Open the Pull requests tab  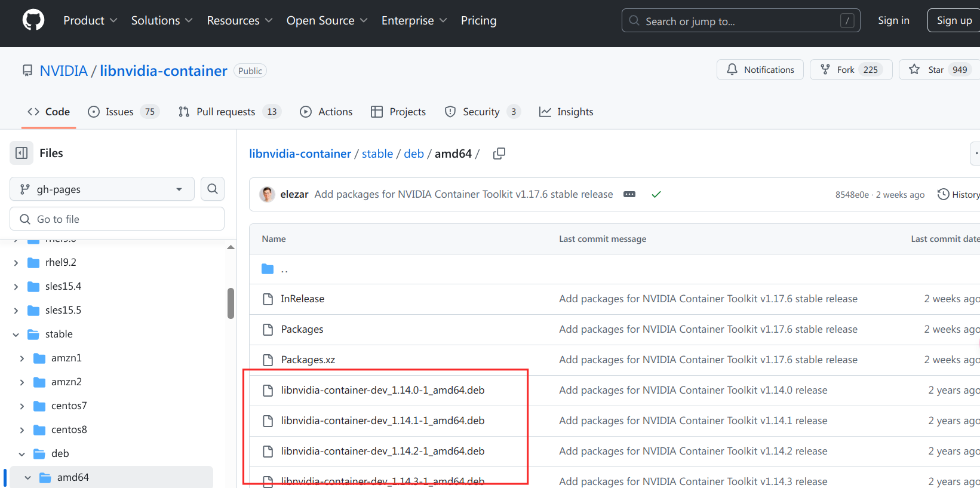point(225,112)
